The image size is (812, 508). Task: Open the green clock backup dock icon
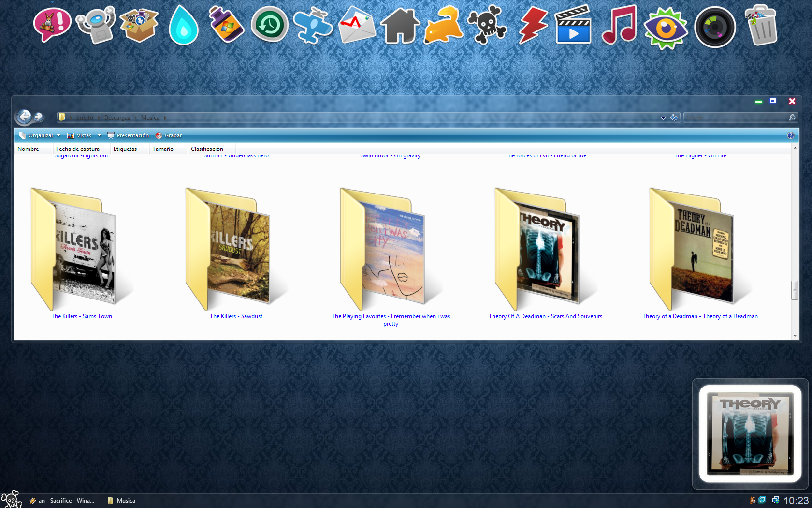tap(270, 25)
